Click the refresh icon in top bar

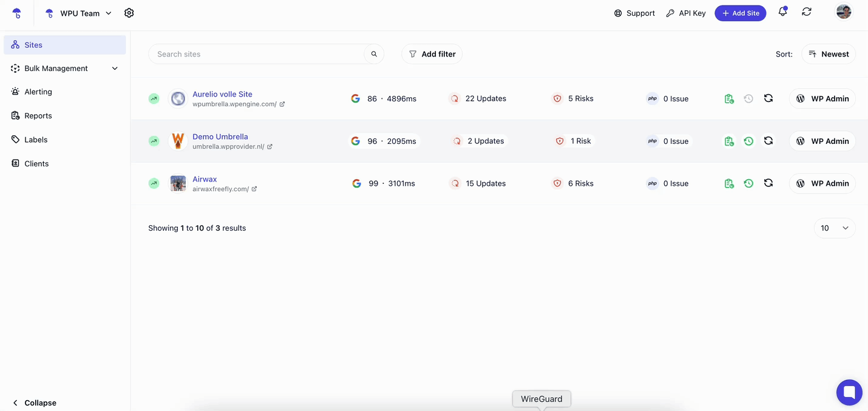pos(807,12)
